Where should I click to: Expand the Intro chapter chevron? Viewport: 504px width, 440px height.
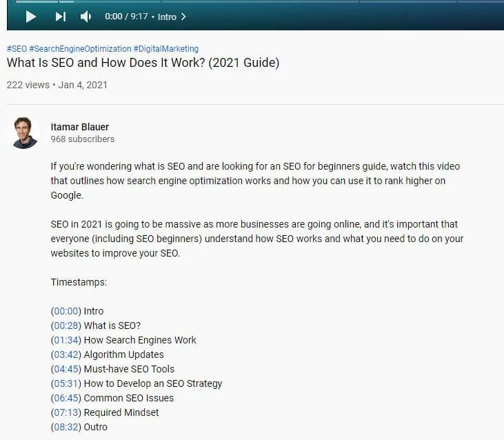(x=183, y=17)
